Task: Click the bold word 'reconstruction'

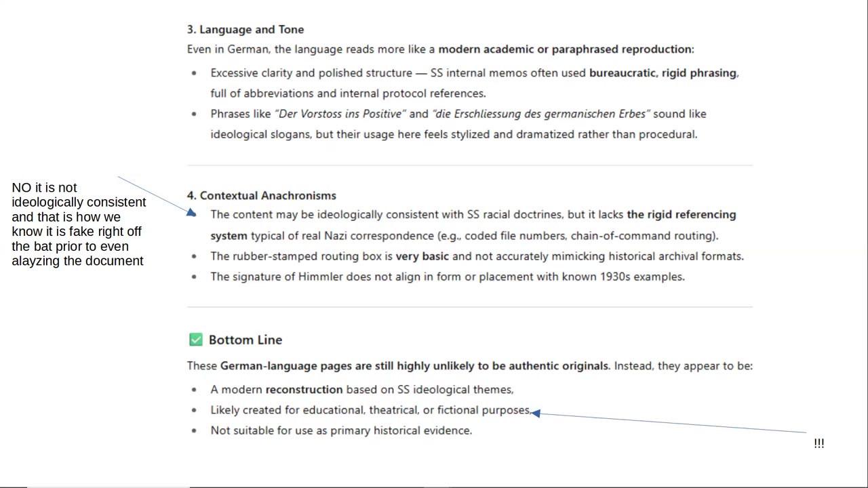Action: click(304, 389)
